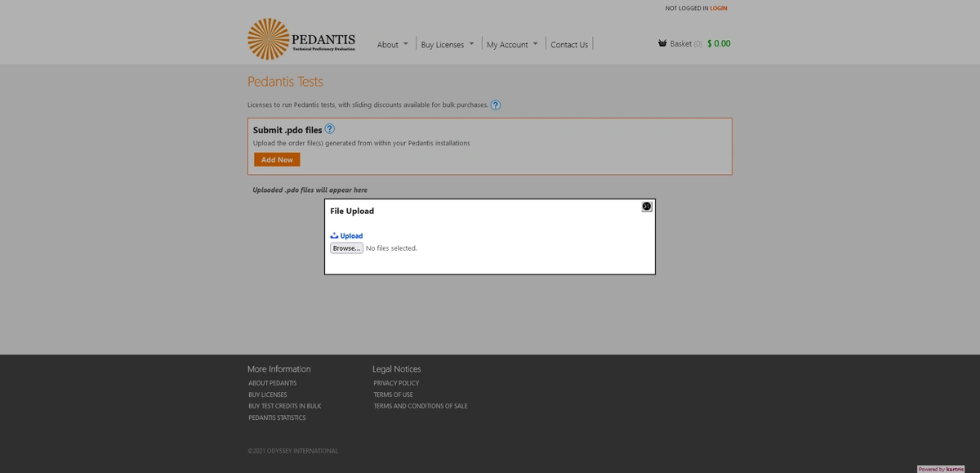Open help icon beside bulk purchases text
This screenshot has height=473, width=980.
(x=496, y=105)
